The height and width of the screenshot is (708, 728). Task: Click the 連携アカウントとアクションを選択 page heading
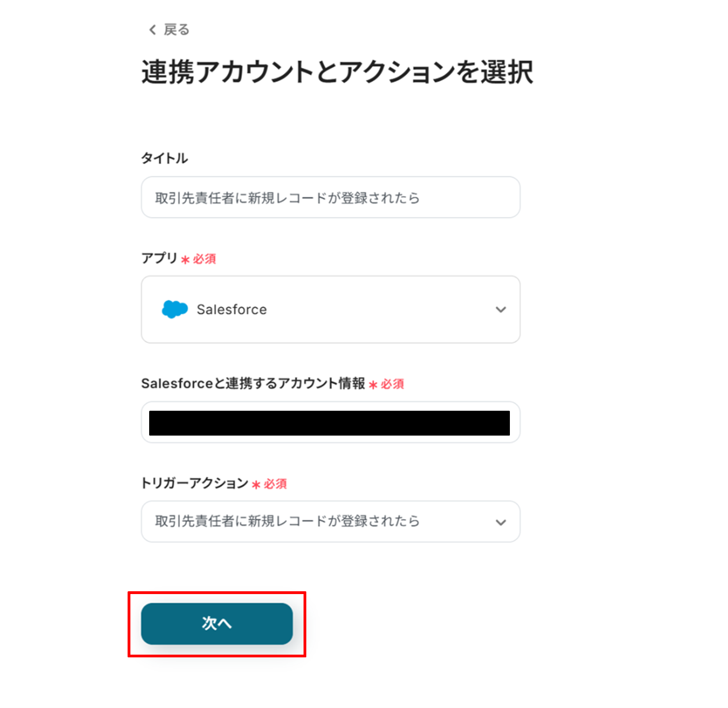tap(337, 72)
